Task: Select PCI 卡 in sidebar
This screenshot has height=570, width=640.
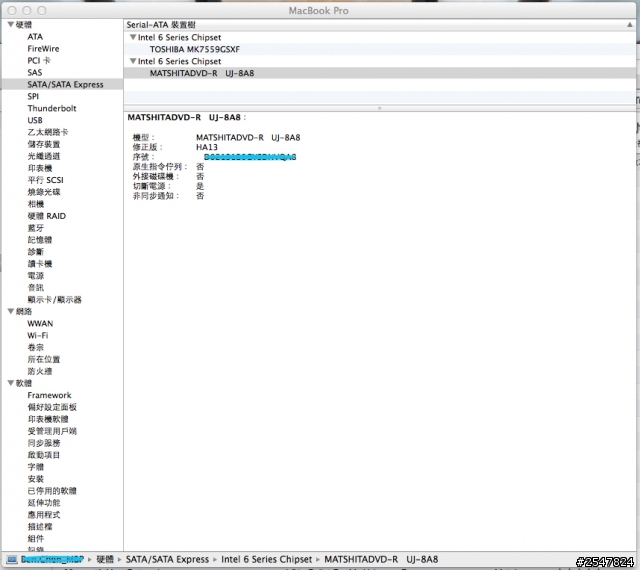Action: pyautogui.click(x=39, y=60)
